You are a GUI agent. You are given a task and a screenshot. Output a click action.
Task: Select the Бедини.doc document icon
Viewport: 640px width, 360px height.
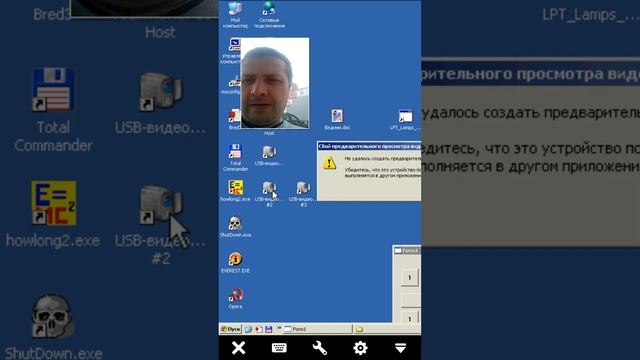337,116
